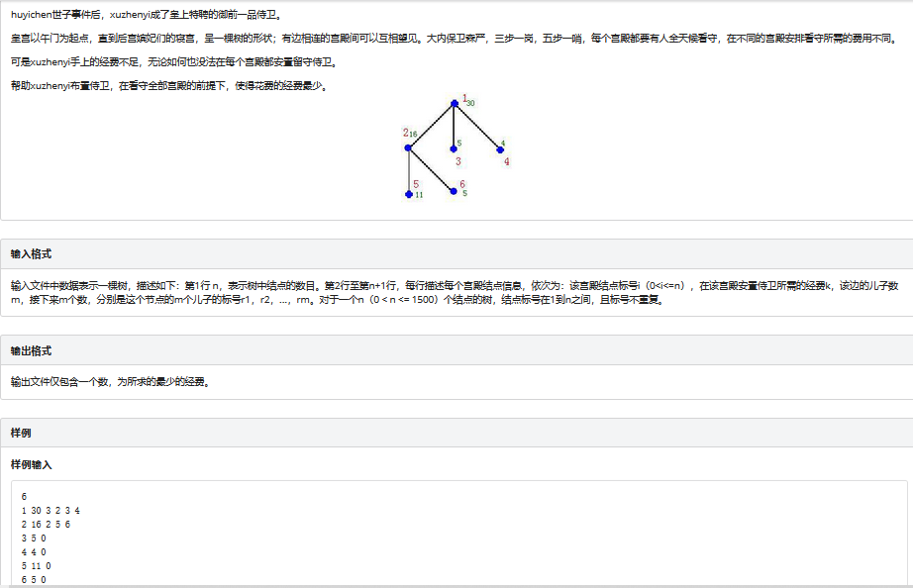Click the paragraph starting with 皇宫以午门为起点
The height and width of the screenshot is (588, 913).
coord(455,39)
